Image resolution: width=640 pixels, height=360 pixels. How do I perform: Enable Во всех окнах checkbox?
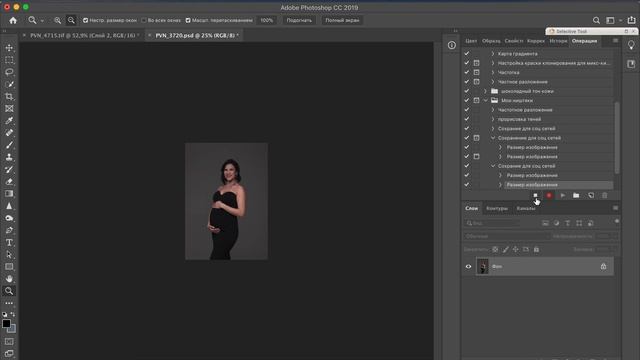144,20
